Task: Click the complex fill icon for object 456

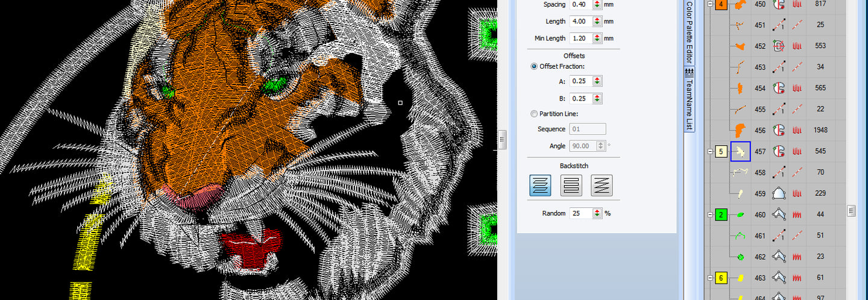Action: (779, 130)
